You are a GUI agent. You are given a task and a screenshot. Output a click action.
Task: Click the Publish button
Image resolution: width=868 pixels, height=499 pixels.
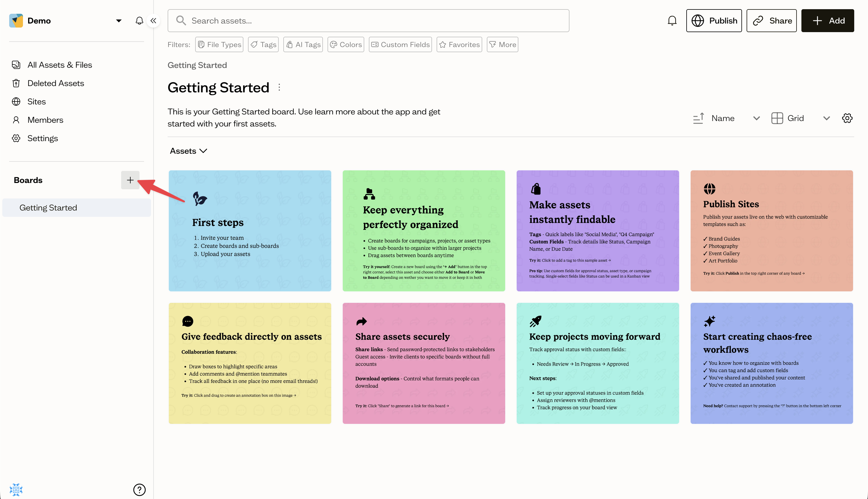tap(714, 21)
